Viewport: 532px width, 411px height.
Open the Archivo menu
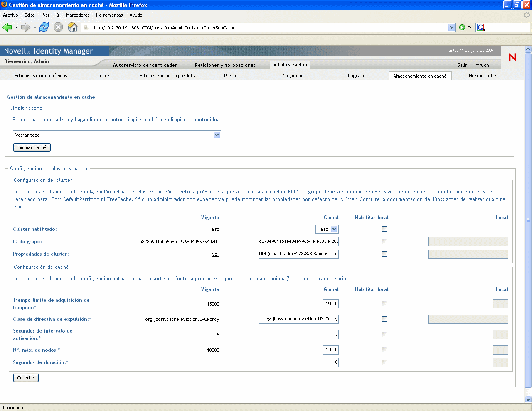click(x=10, y=15)
